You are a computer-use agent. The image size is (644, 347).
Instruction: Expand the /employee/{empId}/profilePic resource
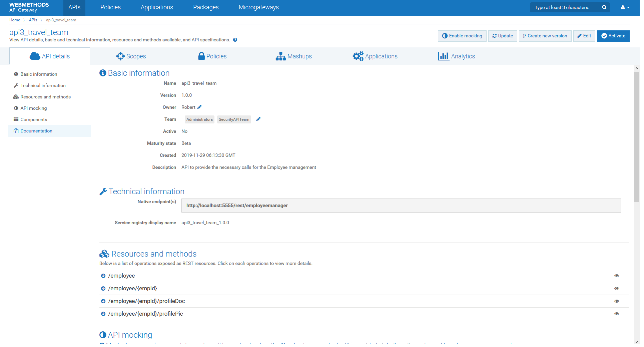click(x=103, y=314)
